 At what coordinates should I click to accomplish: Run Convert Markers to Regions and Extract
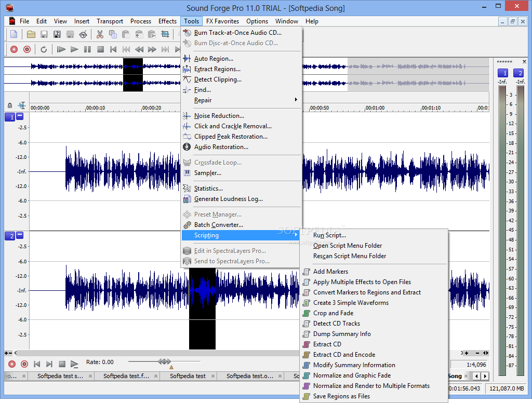(374, 292)
